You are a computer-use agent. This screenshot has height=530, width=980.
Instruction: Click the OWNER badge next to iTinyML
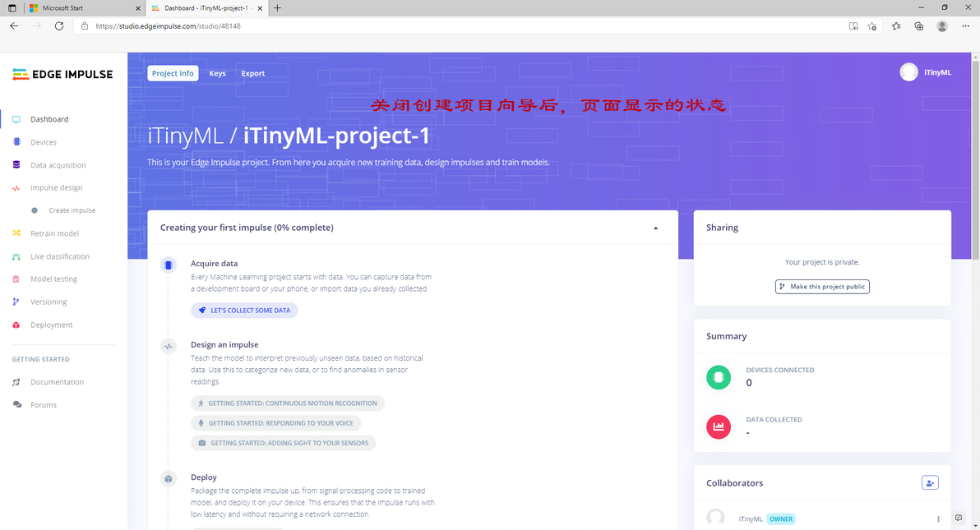pos(781,518)
